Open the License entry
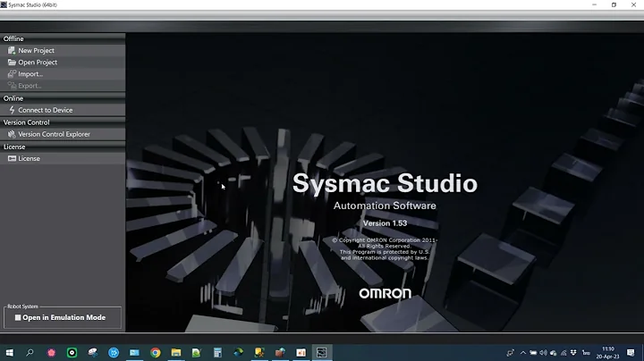 63,158
